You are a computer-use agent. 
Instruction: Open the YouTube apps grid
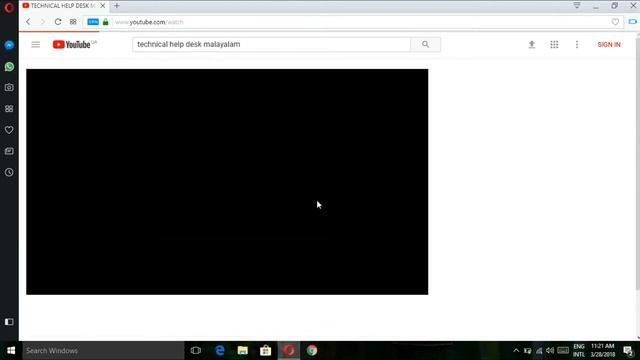click(554, 44)
